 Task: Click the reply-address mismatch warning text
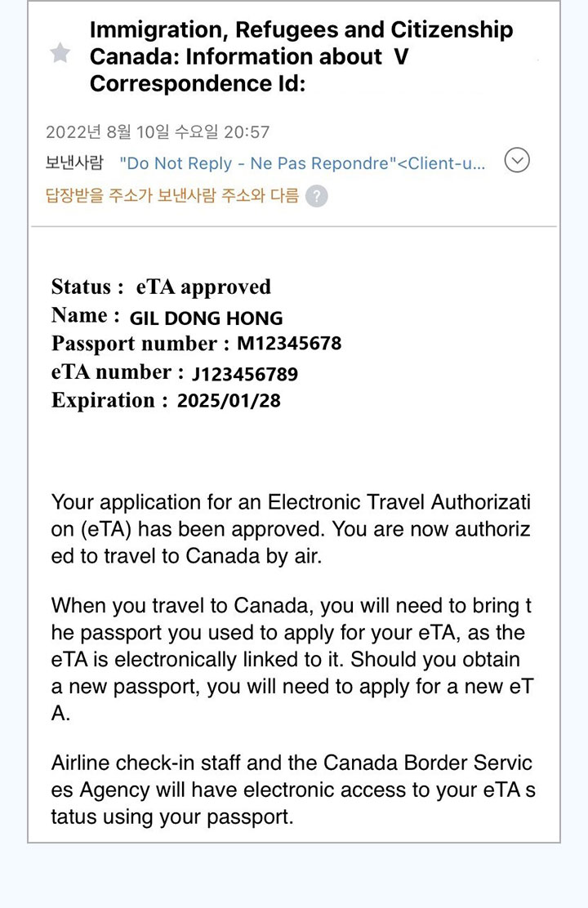point(171,196)
